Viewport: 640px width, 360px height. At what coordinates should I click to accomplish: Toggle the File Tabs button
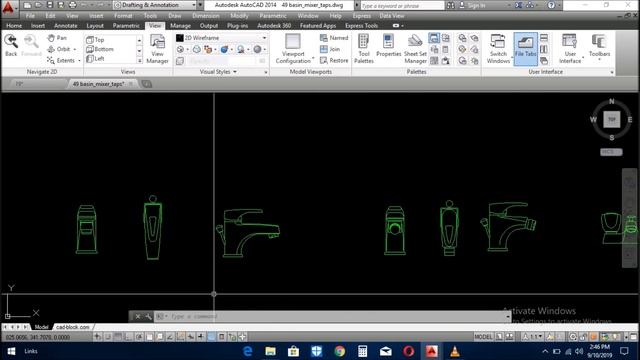coord(525,49)
